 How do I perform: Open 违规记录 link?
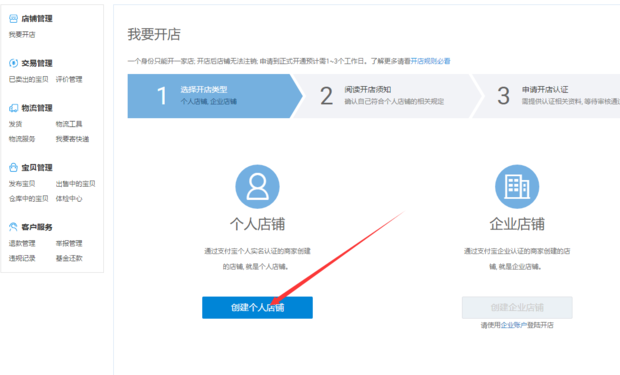22,258
